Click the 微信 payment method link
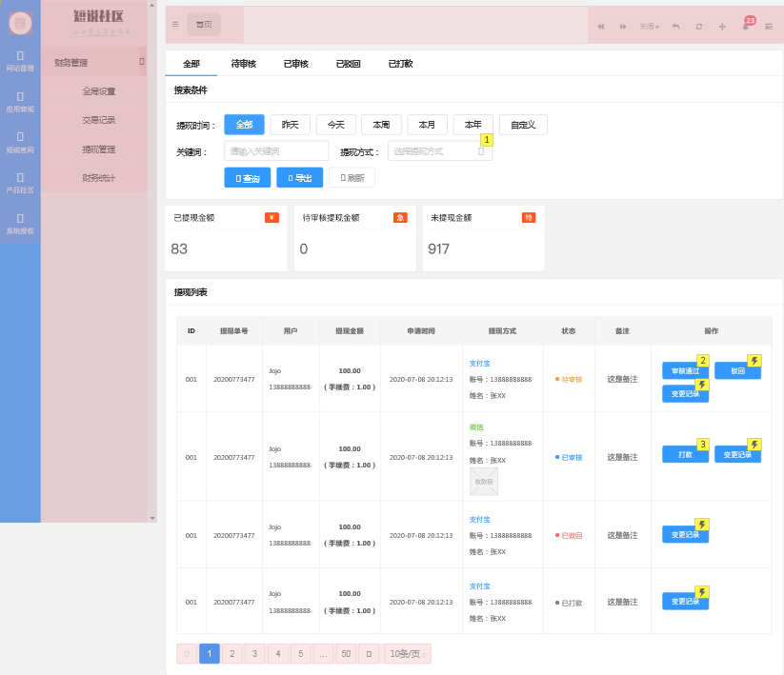This screenshot has width=784, height=675. click(476, 427)
